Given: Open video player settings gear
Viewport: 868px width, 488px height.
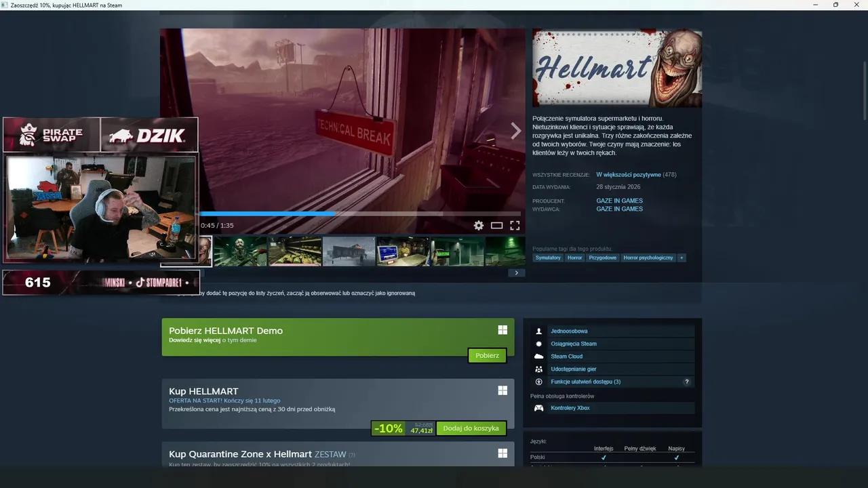Looking at the screenshot, I should [x=479, y=226].
